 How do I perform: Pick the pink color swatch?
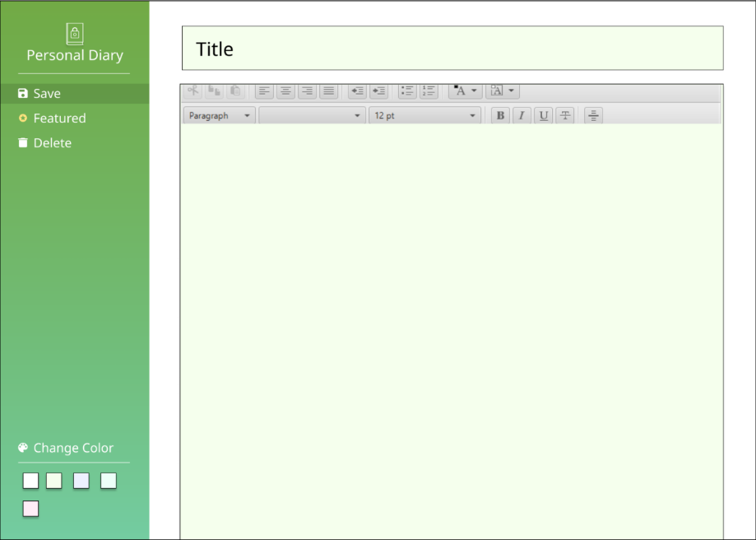(x=30, y=509)
